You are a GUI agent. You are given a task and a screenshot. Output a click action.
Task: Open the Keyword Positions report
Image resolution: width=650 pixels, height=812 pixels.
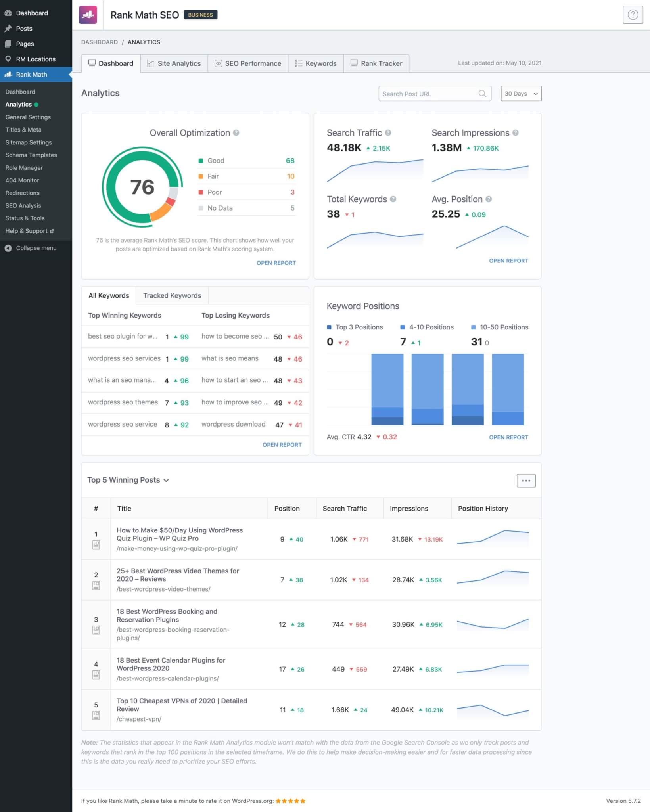tap(508, 437)
